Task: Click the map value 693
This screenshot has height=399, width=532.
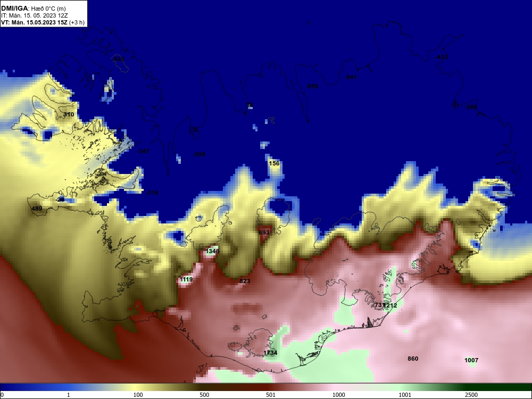Action: pyautogui.click(x=264, y=232)
